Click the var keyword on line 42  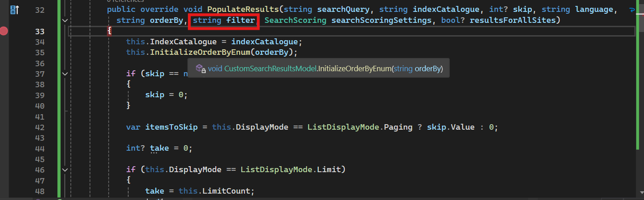[133, 127]
